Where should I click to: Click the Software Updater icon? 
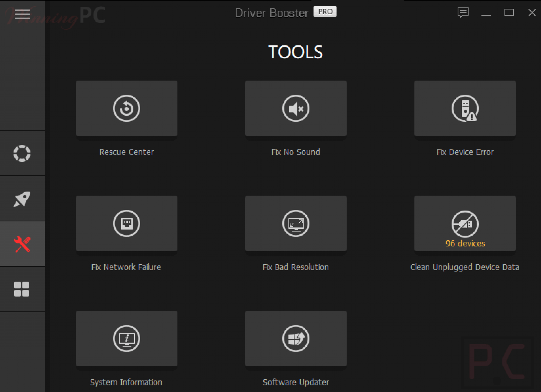pos(296,338)
